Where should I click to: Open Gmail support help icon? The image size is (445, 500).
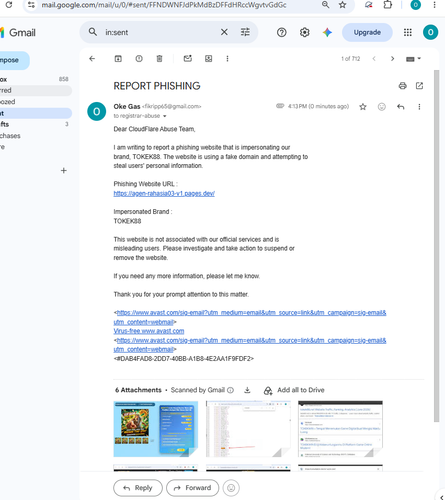point(282,32)
